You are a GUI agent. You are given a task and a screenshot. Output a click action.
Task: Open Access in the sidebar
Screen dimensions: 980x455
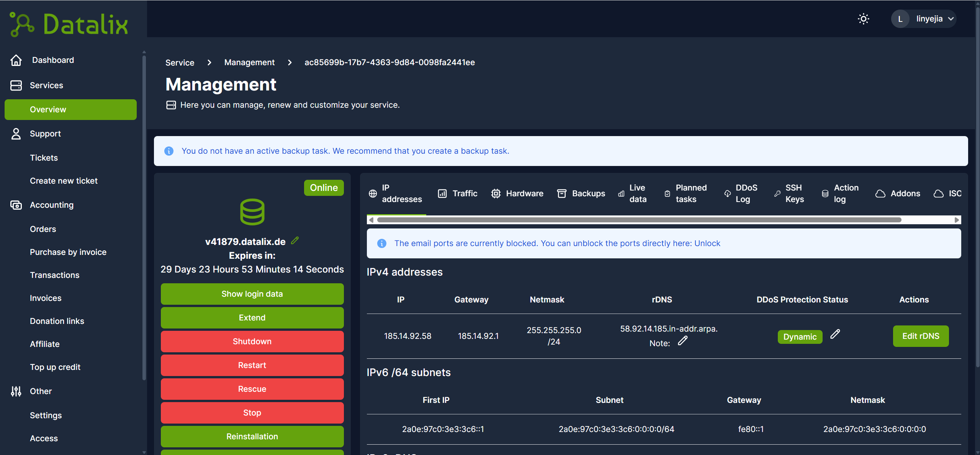point(44,439)
